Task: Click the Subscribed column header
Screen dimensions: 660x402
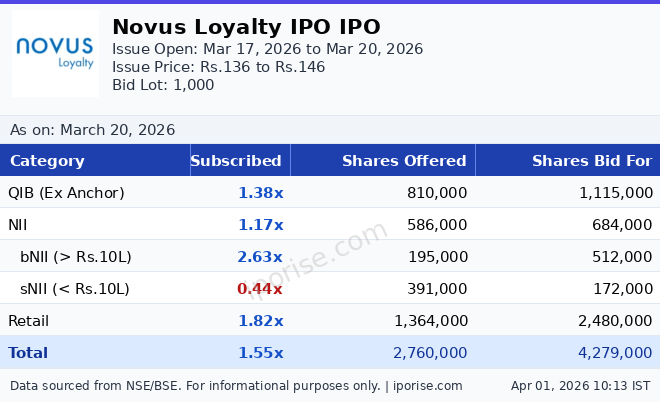Action: point(236,161)
